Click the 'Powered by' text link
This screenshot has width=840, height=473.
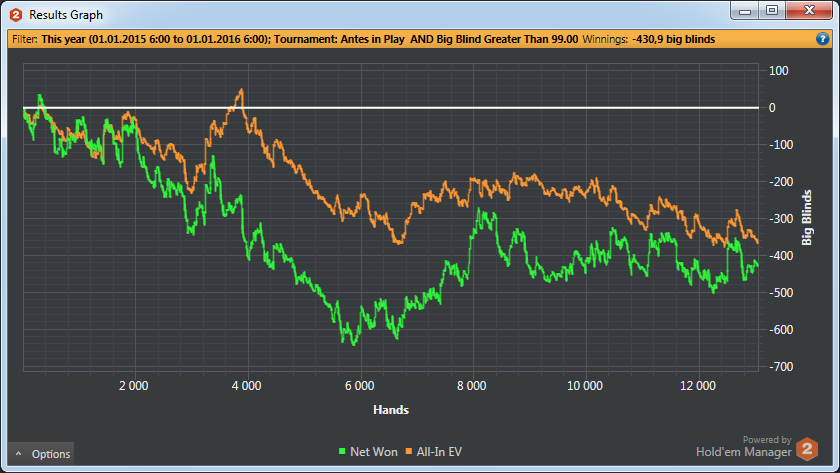click(x=766, y=439)
